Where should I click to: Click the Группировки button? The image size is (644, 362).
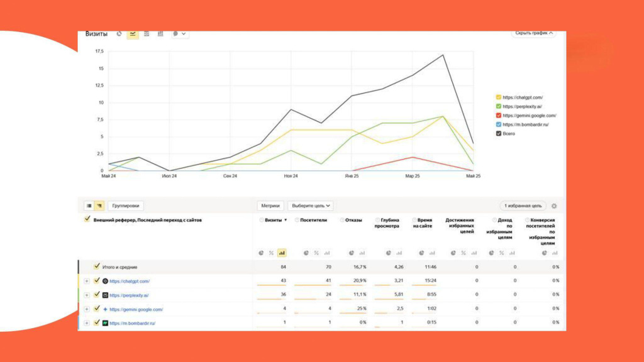126,206
